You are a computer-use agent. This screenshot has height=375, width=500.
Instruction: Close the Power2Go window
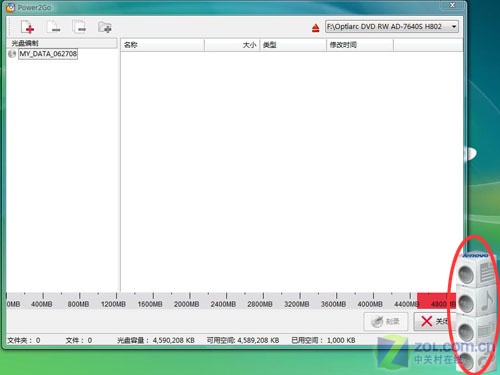pos(452,5)
